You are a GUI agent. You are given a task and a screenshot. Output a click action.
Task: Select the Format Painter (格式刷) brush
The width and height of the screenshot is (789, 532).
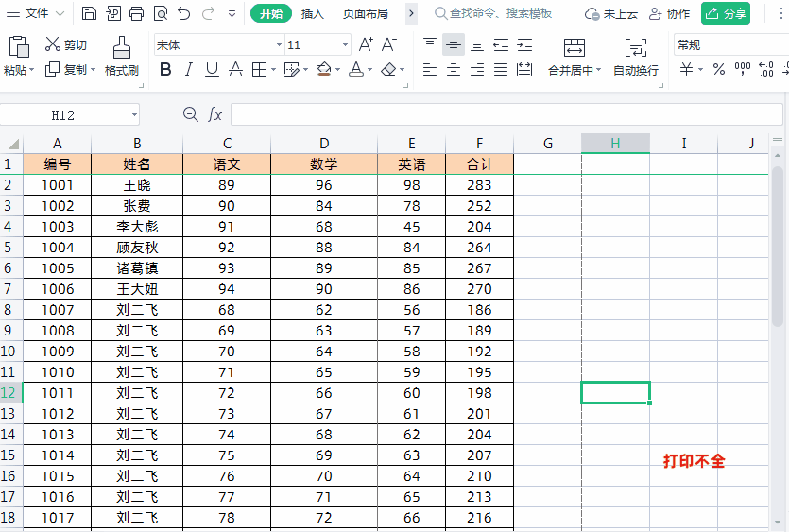121,56
